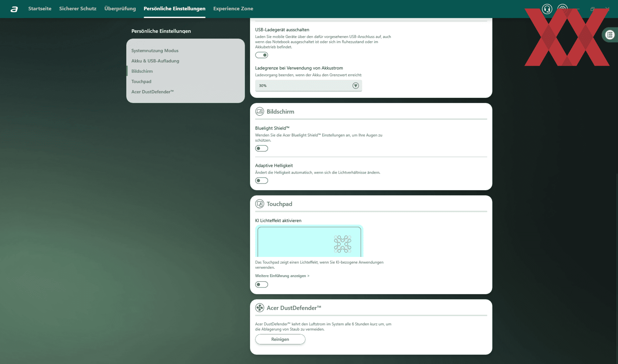
Task: Turn on Adaptive Helligkeit switch
Action: point(261,180)
